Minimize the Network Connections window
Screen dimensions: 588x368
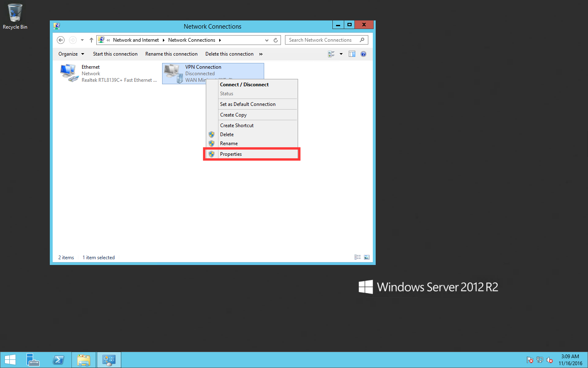(338, 25)
